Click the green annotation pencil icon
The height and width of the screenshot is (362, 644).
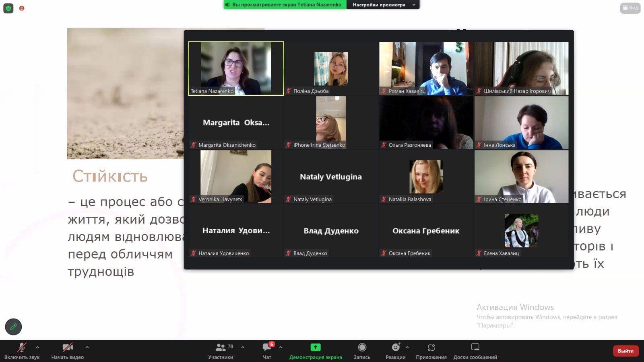[x=13, y=327]
